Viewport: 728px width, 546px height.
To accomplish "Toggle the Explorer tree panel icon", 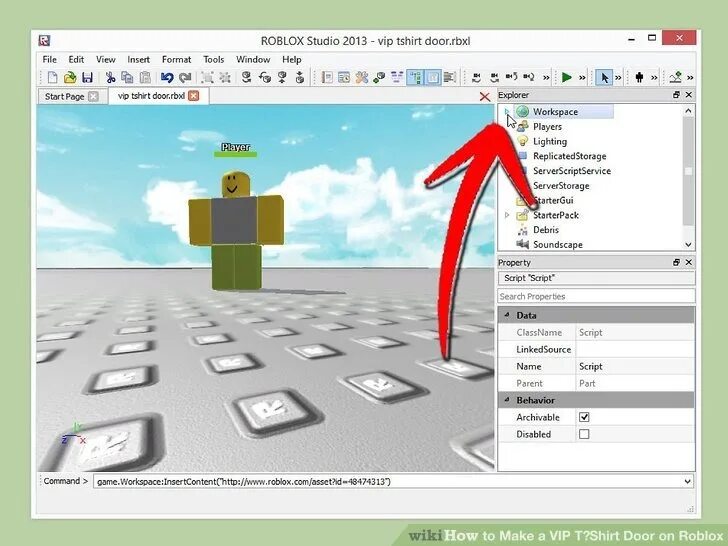I will (x=415, y=78).
